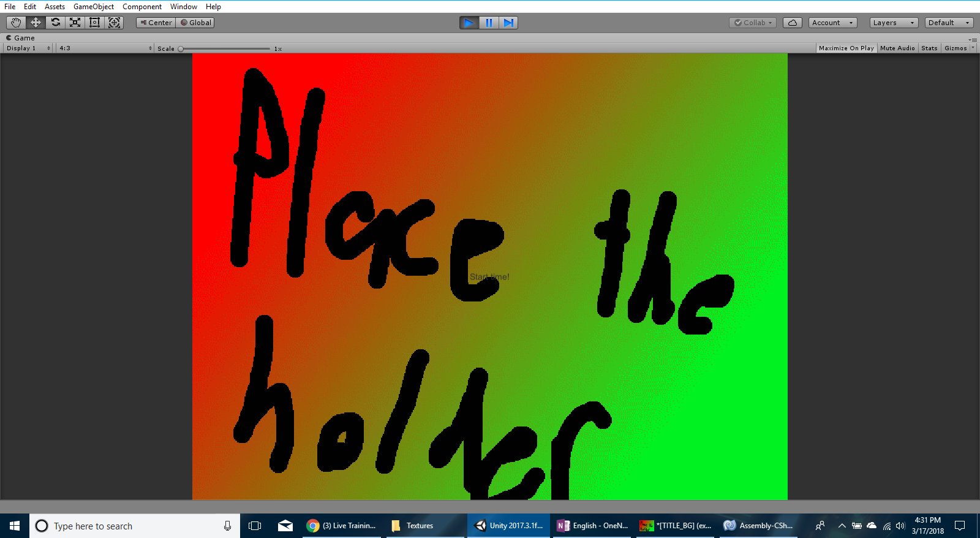The height and width of the screenshot is (538, 980).
Task: Toggle the Stats overlay
Action: pyautogui.click(x=929, y=48)
